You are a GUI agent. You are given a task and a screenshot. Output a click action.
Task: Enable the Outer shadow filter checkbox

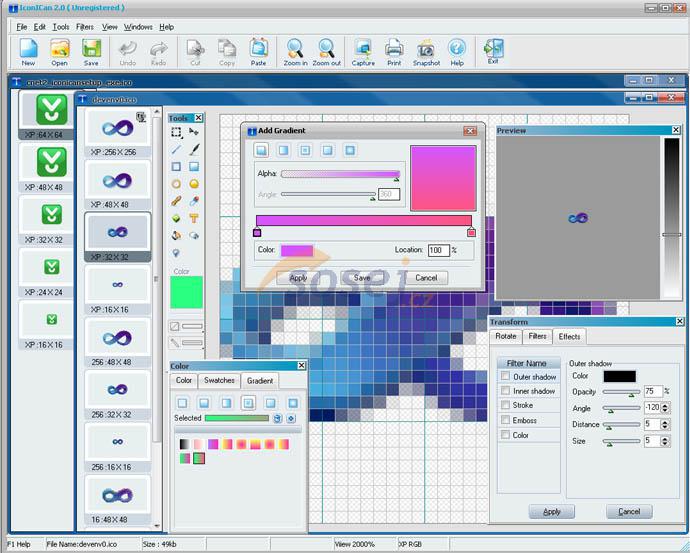(505, 376)
